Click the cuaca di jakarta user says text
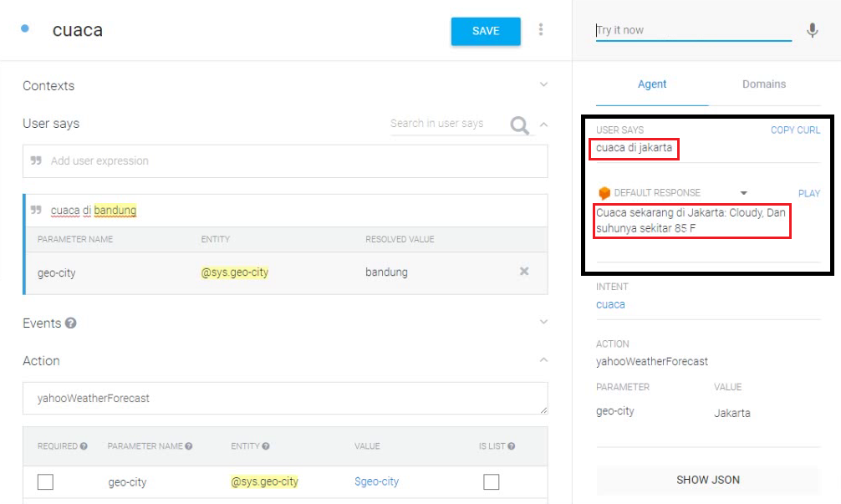Image resolution: width=841 pixels, height=504 pixels. (634, 147)
